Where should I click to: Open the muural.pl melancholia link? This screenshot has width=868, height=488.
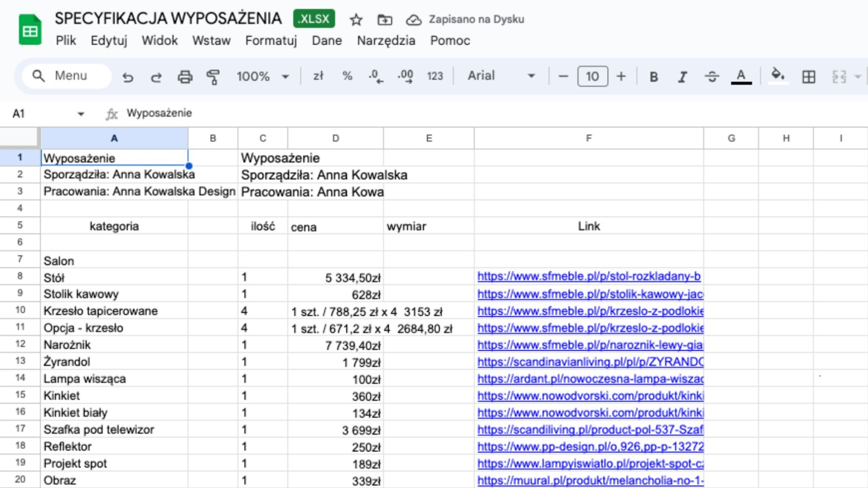click(590, 480)
